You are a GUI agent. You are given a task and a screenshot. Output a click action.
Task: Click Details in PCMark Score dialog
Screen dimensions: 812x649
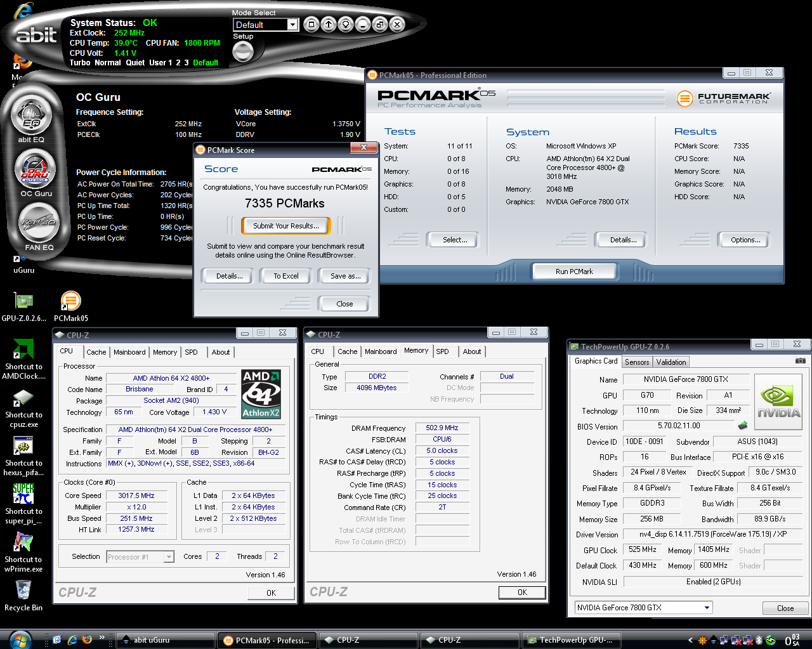pyautogui.click(x=229, y=276)
